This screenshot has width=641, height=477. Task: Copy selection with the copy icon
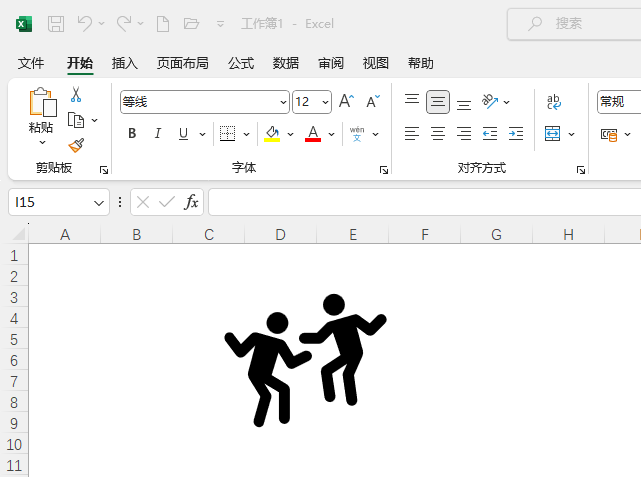pos(76,121)
